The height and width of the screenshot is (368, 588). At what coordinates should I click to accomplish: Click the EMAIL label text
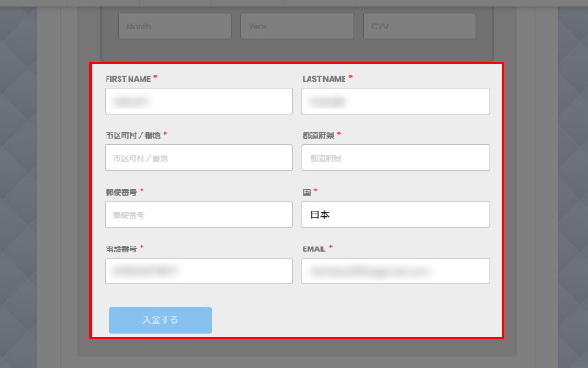coord(313,248)
